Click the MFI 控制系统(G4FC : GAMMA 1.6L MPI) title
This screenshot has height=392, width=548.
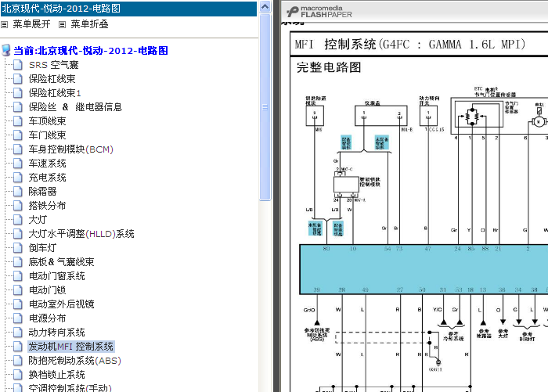(410, 45)
